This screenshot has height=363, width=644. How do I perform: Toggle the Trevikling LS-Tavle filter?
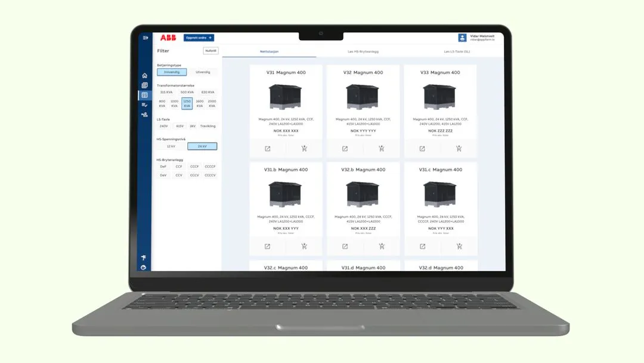coord(208,126)
